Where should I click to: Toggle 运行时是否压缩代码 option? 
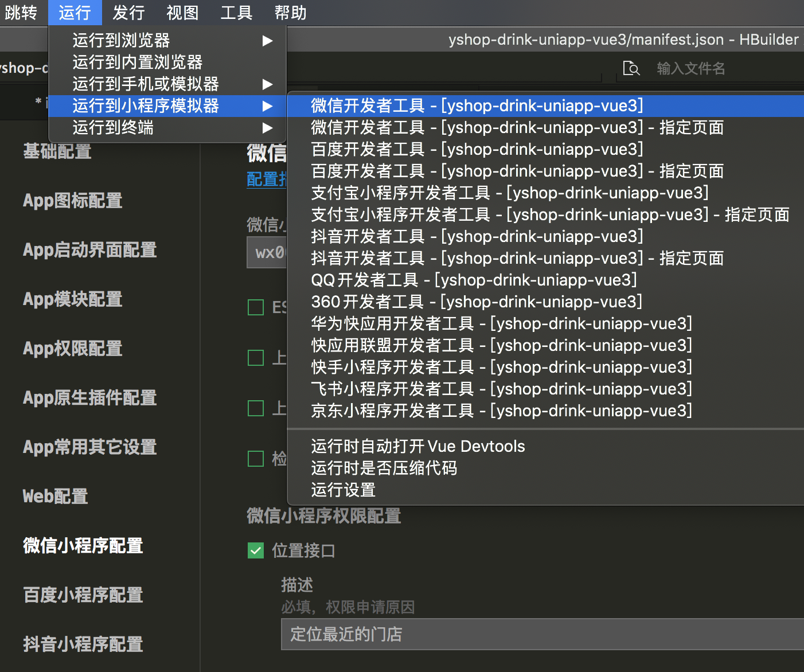tap(545, 468)
